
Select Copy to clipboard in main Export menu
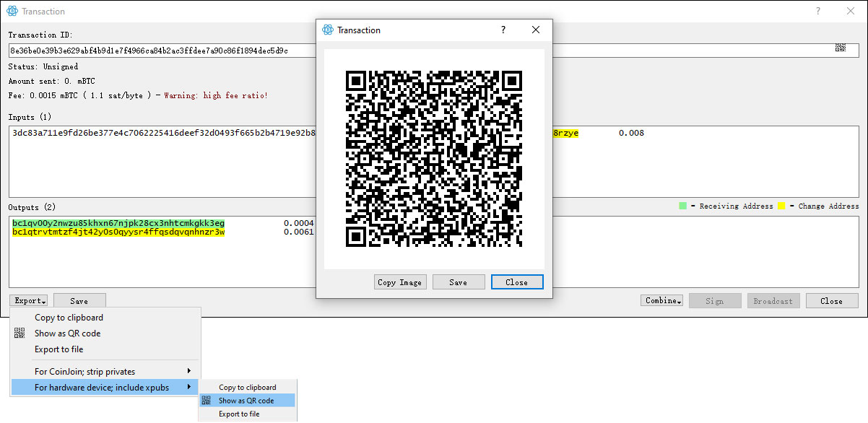(69, 318)
